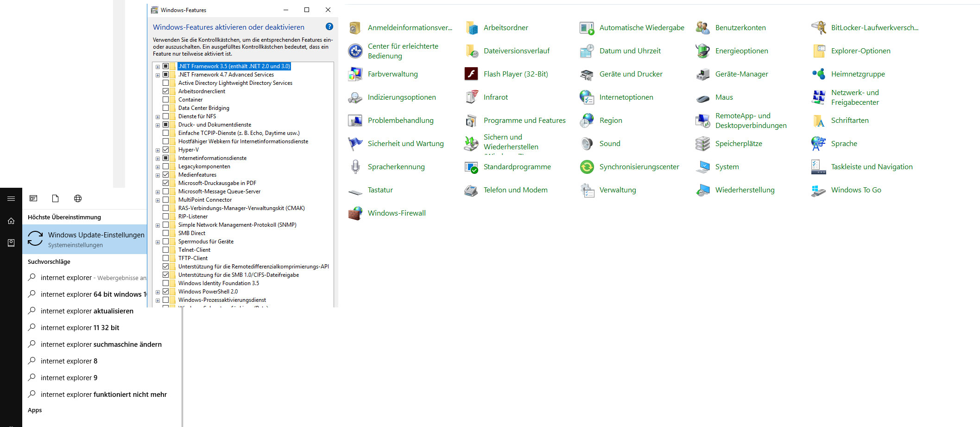Open the Sound speaker icon
The height and width of the screenshot is (427, 980).
tap(587, 144)
